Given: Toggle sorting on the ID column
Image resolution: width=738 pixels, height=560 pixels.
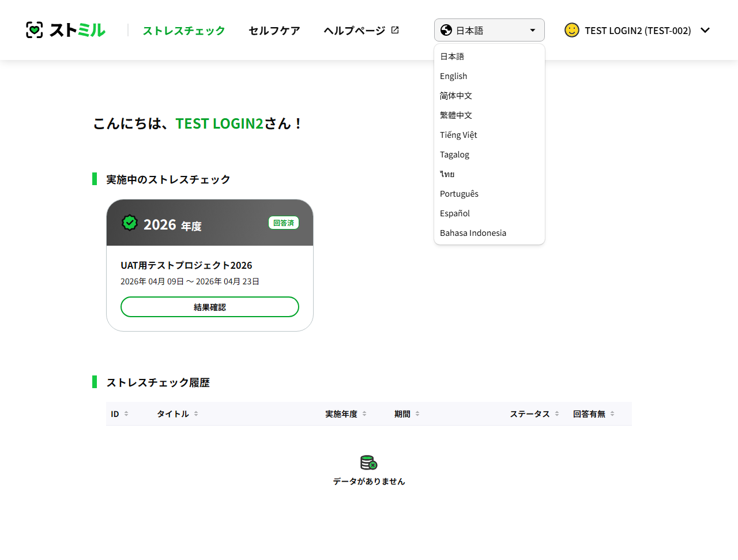Looking at the screenshot, I should click(126, 414).
